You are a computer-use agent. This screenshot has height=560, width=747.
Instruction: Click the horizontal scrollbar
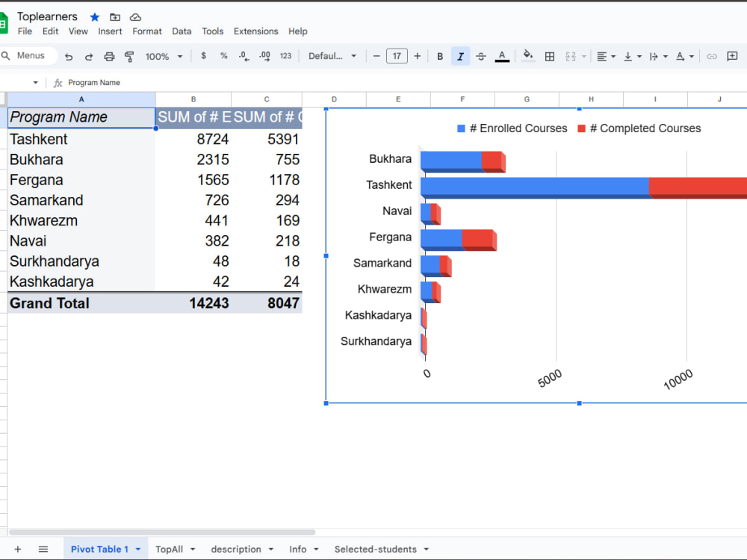pyautogui.click(x=162, y=532)
